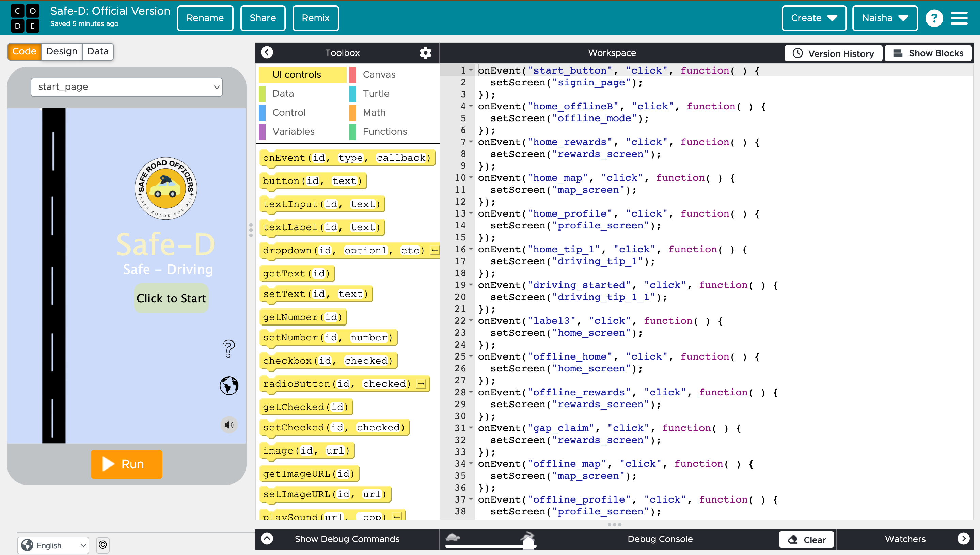
Task: Open the hamburger menu in the top right
Action: pos(959,18)
